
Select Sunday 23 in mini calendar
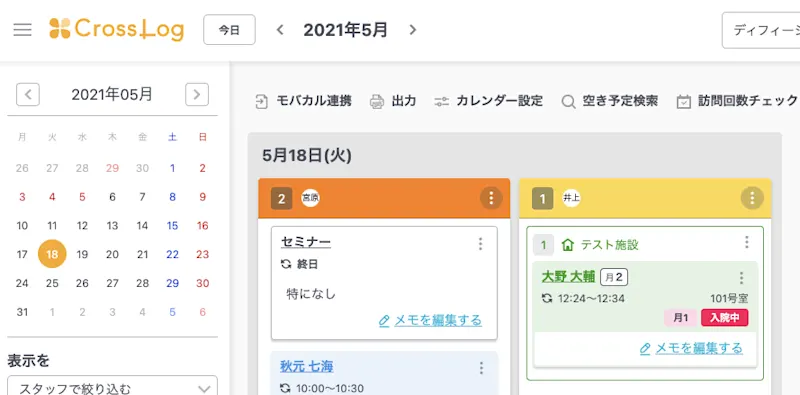203,254
